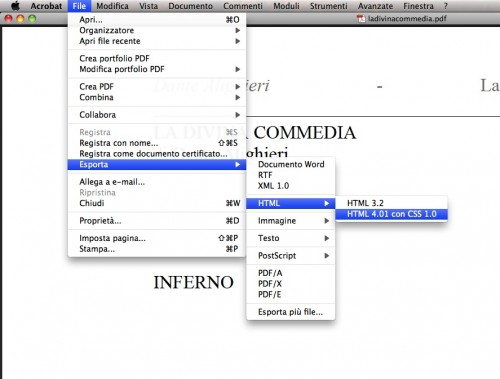Image resolution: width=500 pixels, height=379 pixels.
Task: Open the Documento menu
Action: tap(190, 6)
